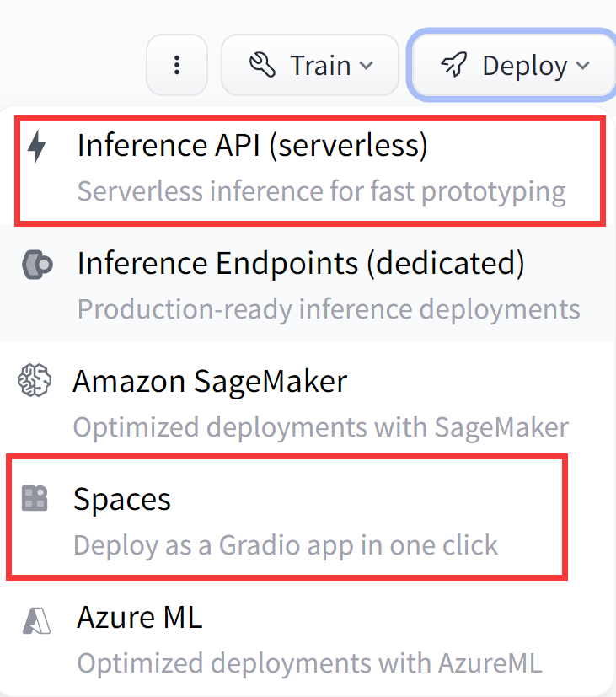
Task: Select Inference API (serverless) menu entry
Action: pos(253,146)
